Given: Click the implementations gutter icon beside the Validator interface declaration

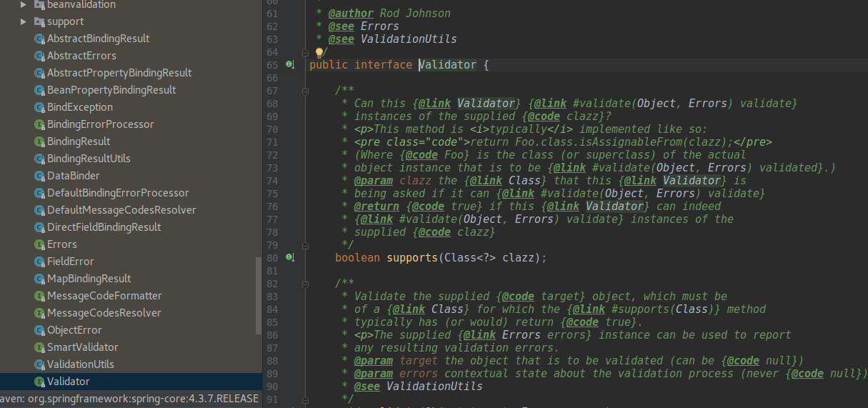Looking at the screenshot, I should point(290,65).
